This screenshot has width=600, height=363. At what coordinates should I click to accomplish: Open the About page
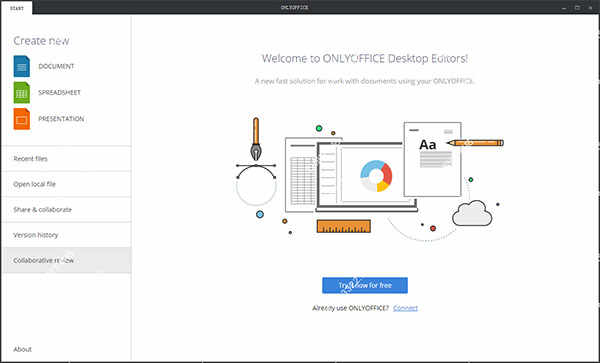23,349
